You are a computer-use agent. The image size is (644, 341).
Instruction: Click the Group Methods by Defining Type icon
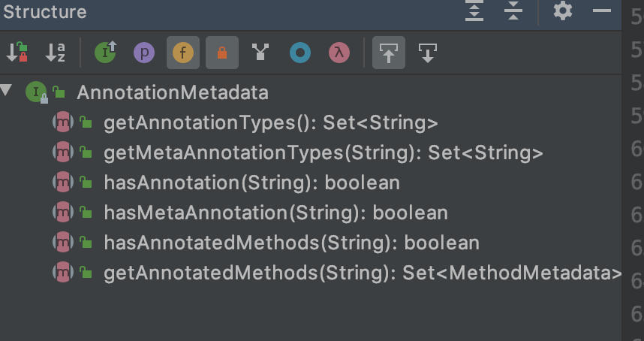(x=261, y=53)
